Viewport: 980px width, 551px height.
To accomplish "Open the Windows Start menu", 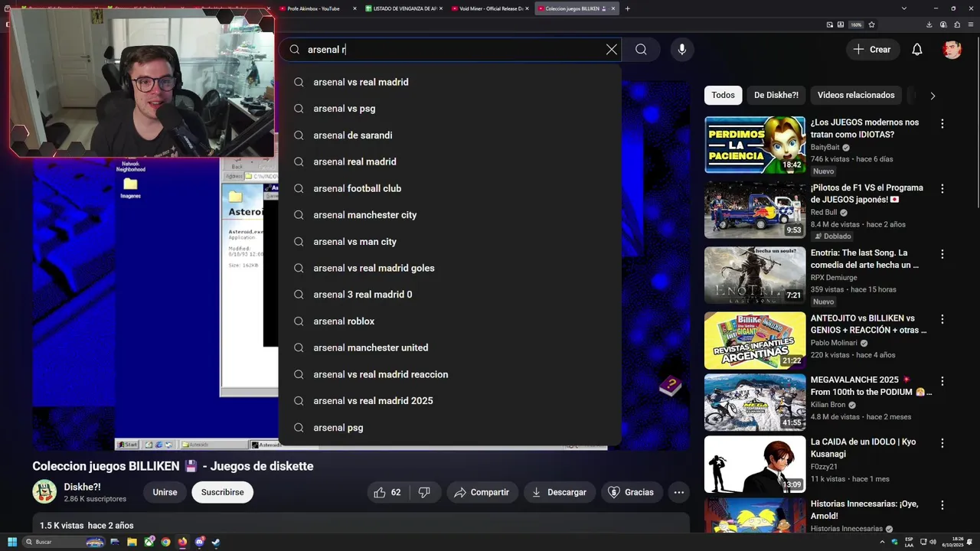I will pos(11,542).
